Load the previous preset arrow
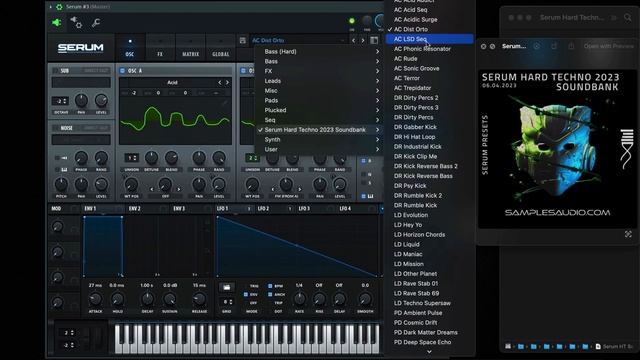Screen dimensions: 640x360 point(353,40)
